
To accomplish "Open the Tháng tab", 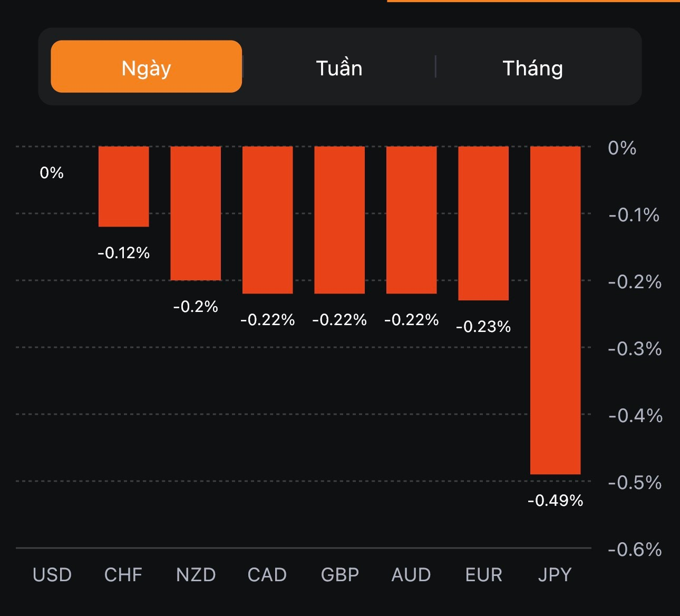I will 532,68.
